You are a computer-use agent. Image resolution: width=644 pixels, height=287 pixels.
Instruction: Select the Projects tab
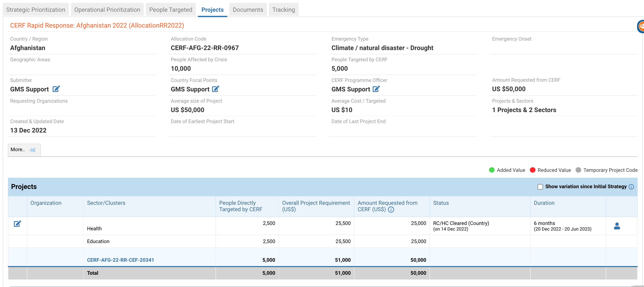coord(212,10)
